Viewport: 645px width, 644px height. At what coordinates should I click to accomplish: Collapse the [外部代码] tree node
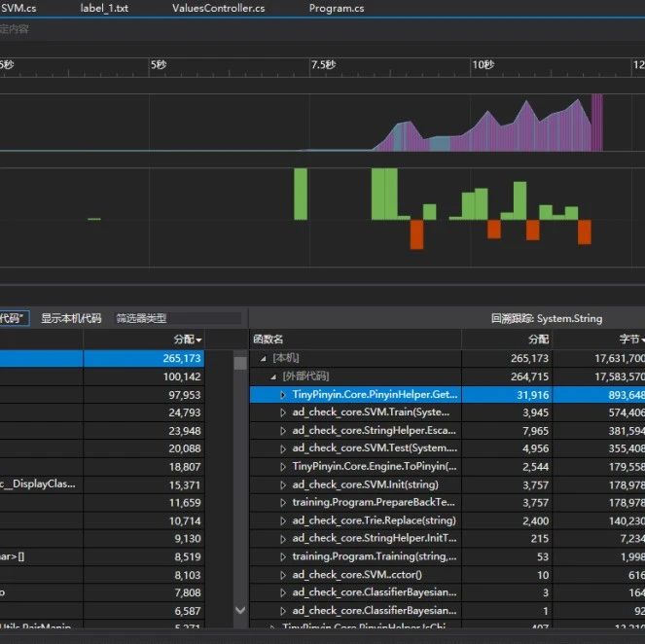273,376
